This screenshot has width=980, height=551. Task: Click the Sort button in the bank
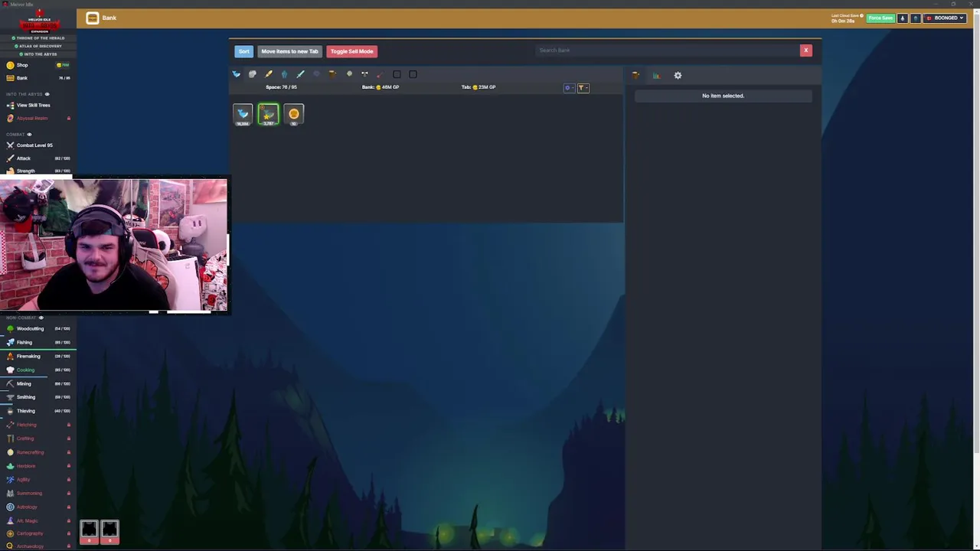[x=243, y=51]
